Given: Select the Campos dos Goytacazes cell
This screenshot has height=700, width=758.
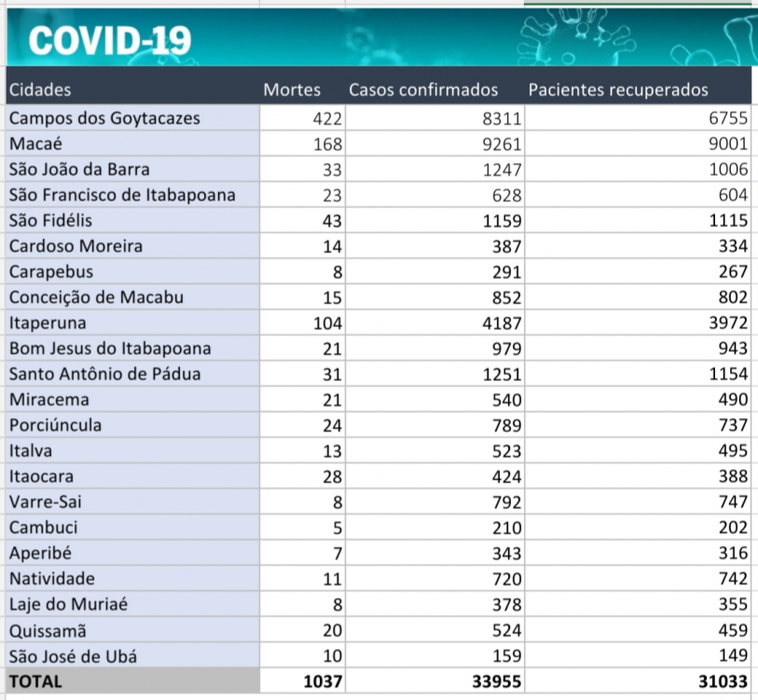Looking at the screenshot, I should click(104, 118).
